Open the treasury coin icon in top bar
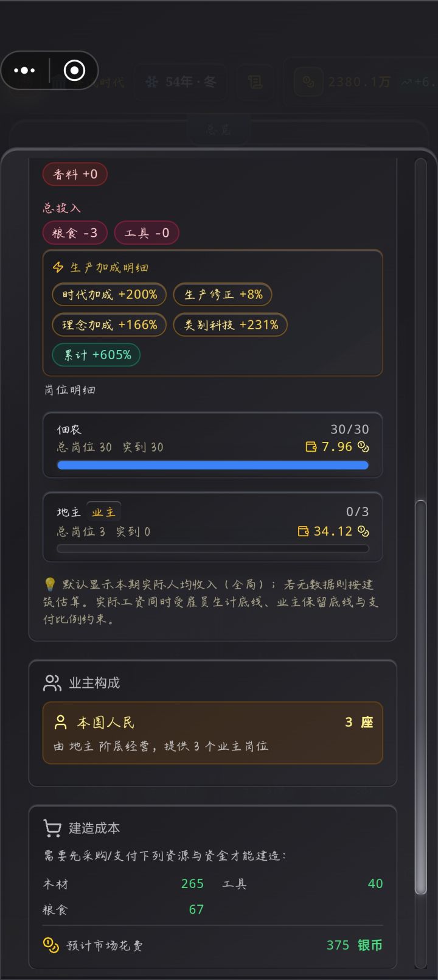This screenshot has height=980, width=438. pyautogui.click(x=308, y=82)
